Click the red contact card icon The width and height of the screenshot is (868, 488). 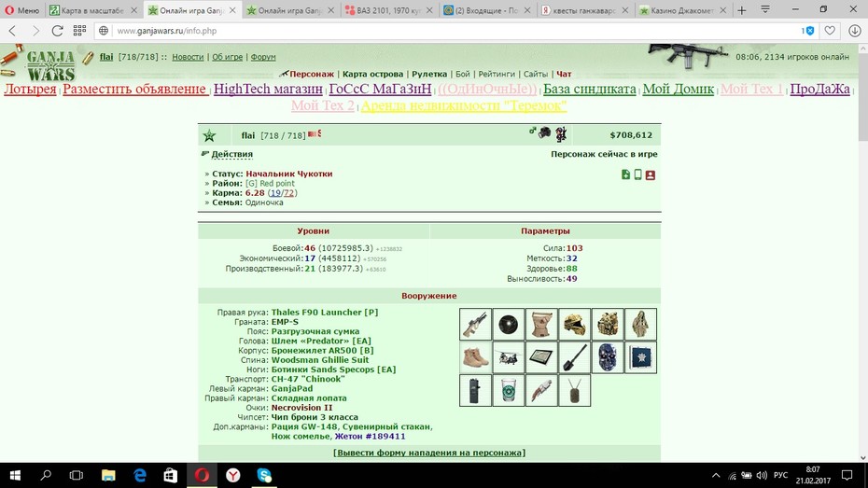[651, 175]
